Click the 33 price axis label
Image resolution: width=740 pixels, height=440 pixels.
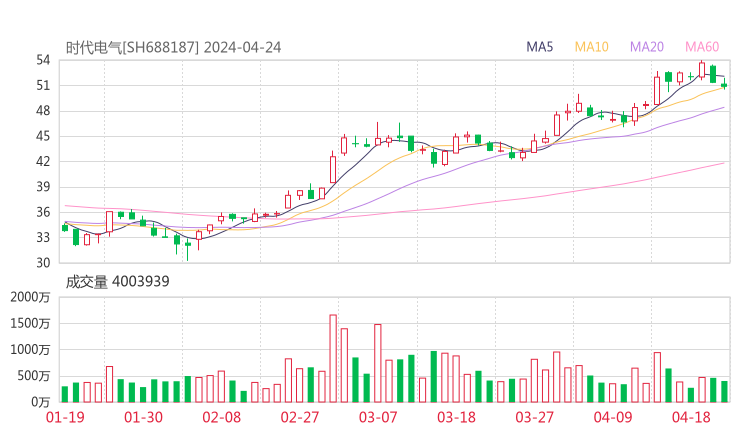tap(43, 237)
